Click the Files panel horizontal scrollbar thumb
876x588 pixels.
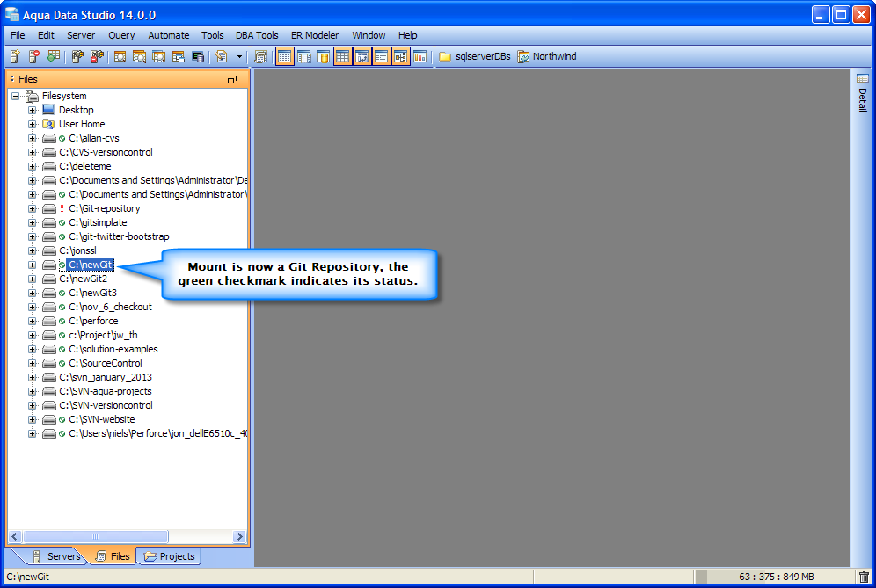(96, 537)
